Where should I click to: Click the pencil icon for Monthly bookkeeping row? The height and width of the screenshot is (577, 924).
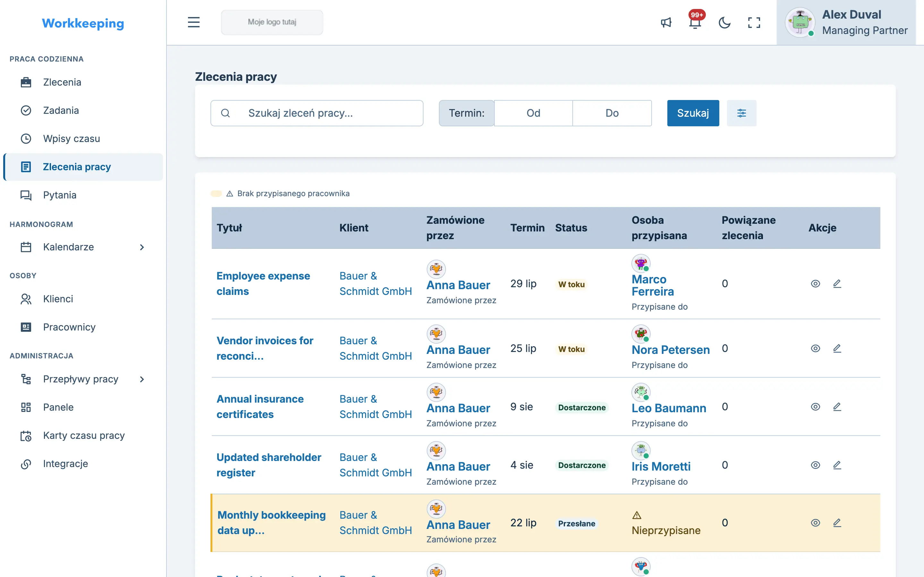(837, 523)
